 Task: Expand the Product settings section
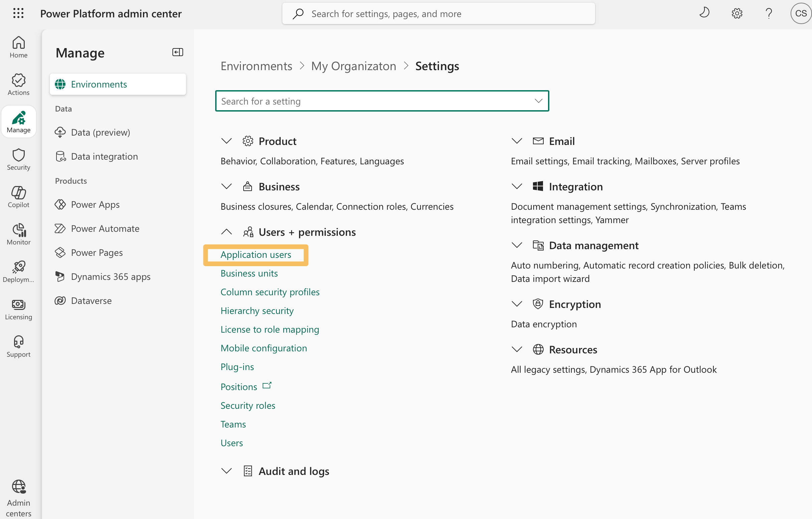[x=226, y=141]
